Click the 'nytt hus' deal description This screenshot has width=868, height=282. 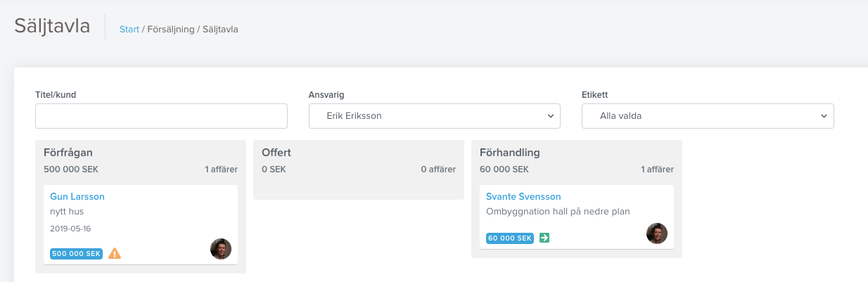pyautogui.click(x=67, y=211)
